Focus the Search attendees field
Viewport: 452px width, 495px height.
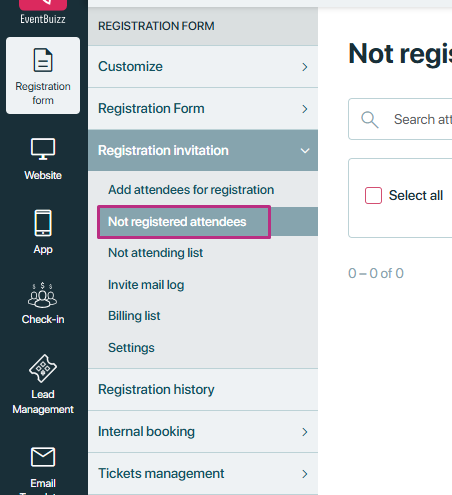pos(400,119)
